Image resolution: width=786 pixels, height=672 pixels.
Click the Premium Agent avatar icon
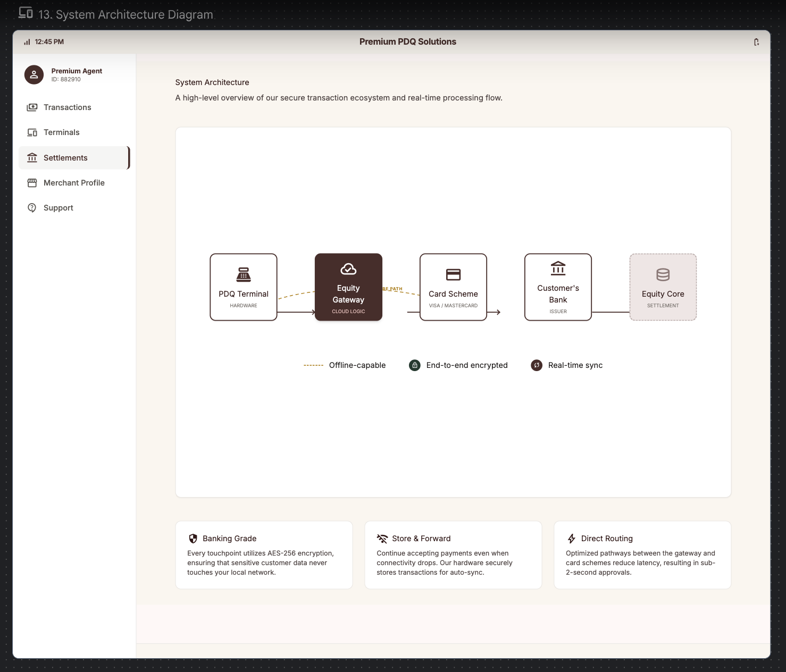point(34,75)
